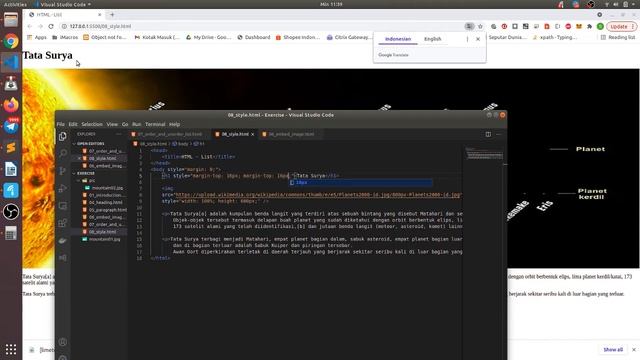The height and width of the screenshot is (360, 640).
Task: Open the Selection menu in VS Code
Action: click(x=92, y=124)
